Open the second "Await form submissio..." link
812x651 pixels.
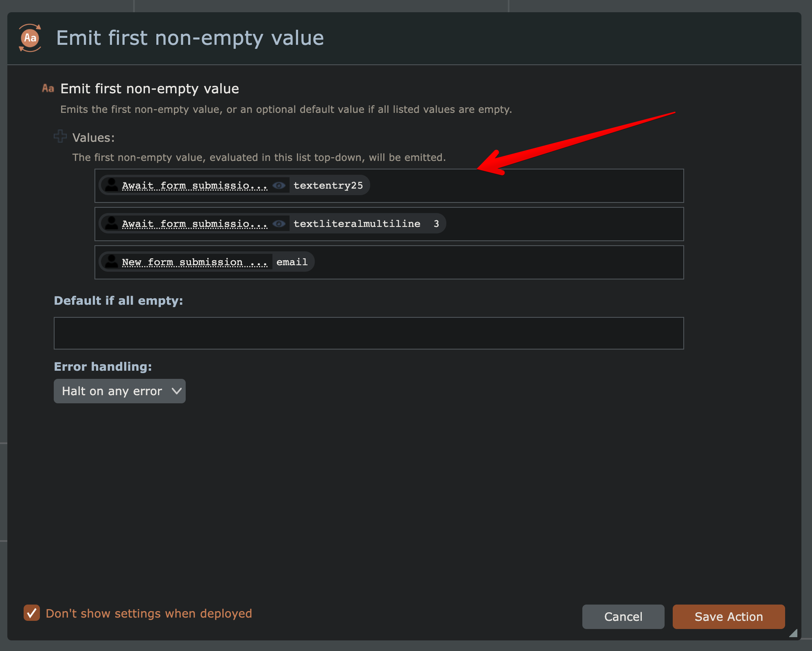(x=195, y=224)
